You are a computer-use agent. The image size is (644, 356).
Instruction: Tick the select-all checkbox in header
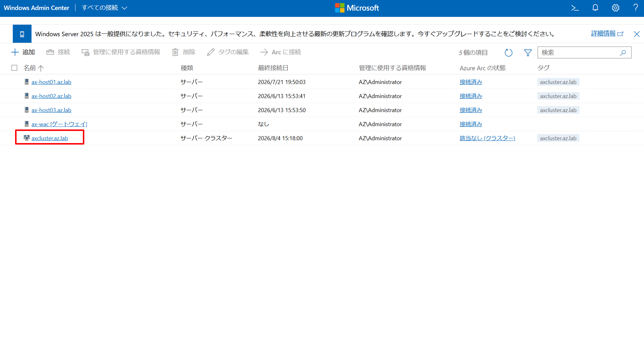[x=14, y=68]
